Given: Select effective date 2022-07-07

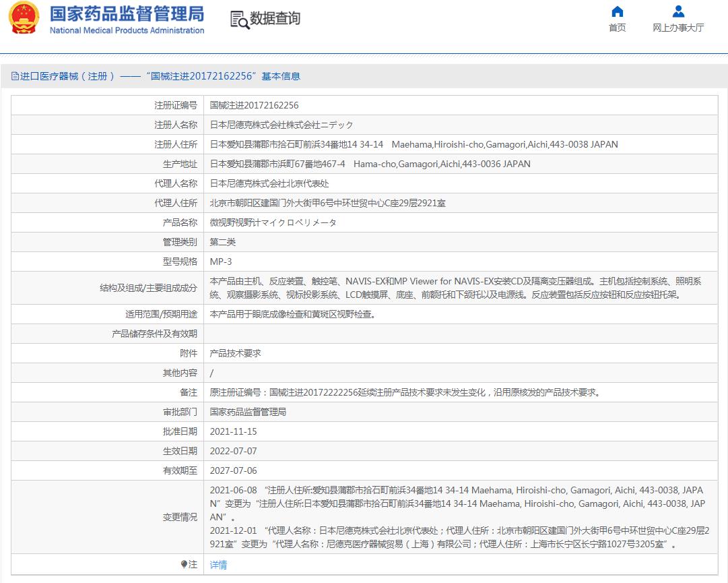Looking at the screenshot, I should [233, 451].
